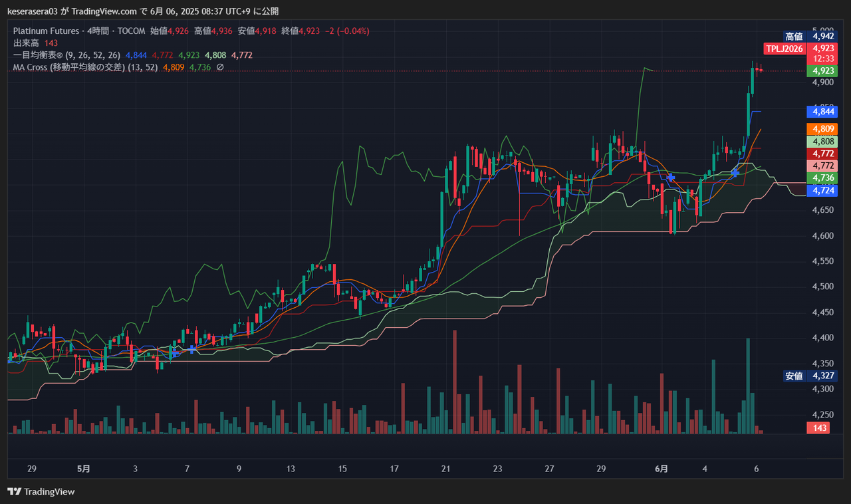The height and width of the screenshot is (504, 851).
Task: Click the 4,450 price scale value
Action: pos(823,313)
